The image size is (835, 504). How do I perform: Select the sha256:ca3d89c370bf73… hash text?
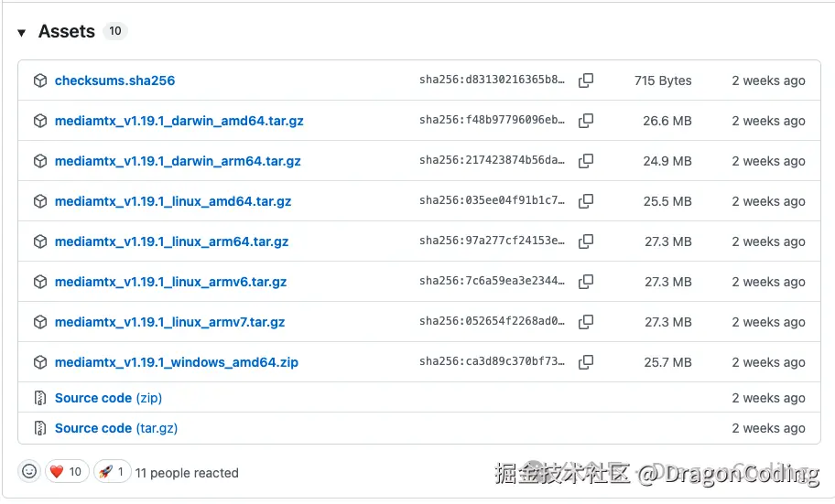492,362
